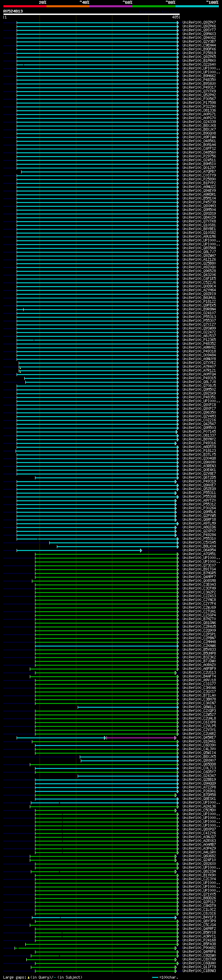Select hit label UniRef100_B4V1F3
The image size is (222, 980).
click(199, 917)
